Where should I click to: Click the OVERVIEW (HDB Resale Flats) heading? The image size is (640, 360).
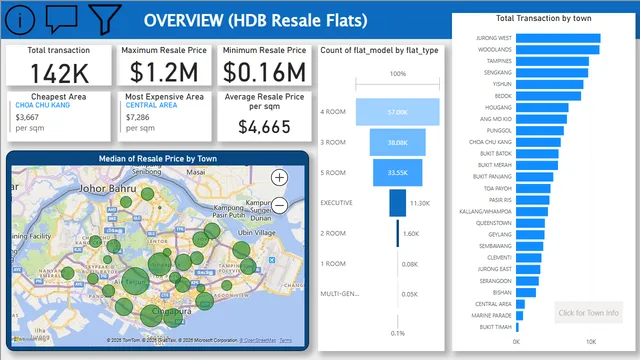[x=256, y=20]
